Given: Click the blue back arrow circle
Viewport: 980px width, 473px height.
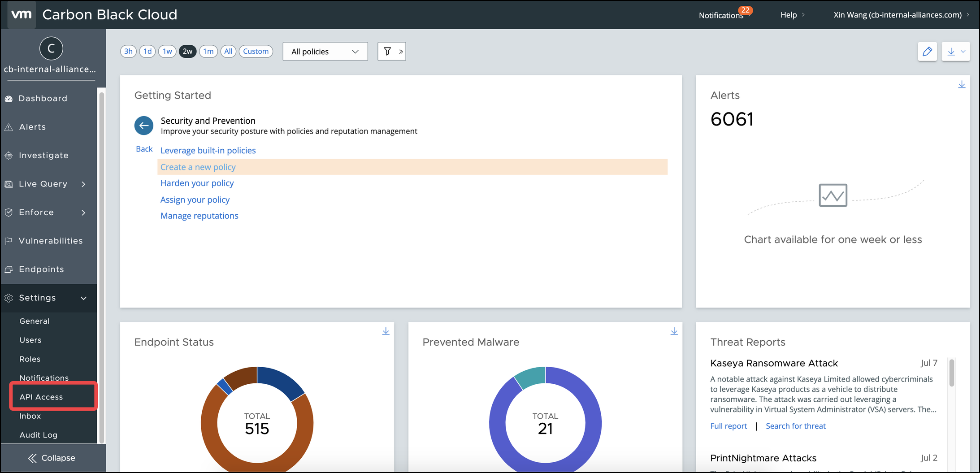Looking at the screenshot, I should point(144,126).
